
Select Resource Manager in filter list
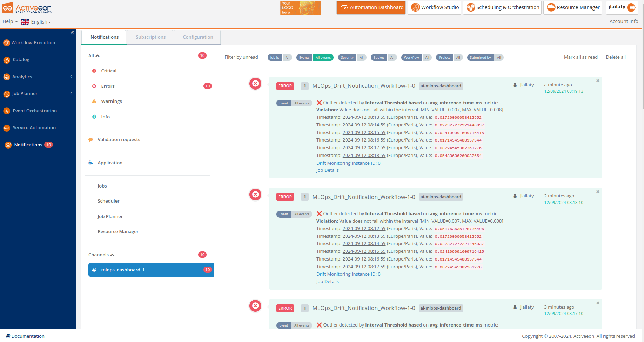click(x=118, y=232)
